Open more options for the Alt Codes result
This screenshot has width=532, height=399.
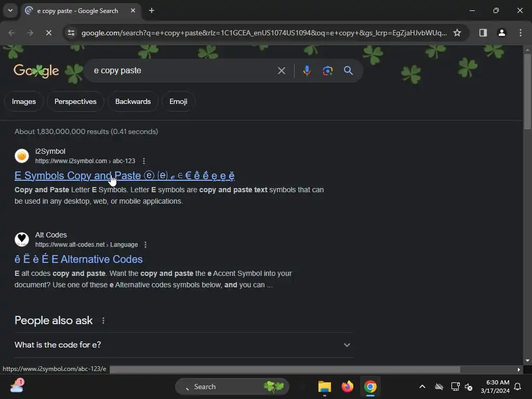[x=145, y=245]
